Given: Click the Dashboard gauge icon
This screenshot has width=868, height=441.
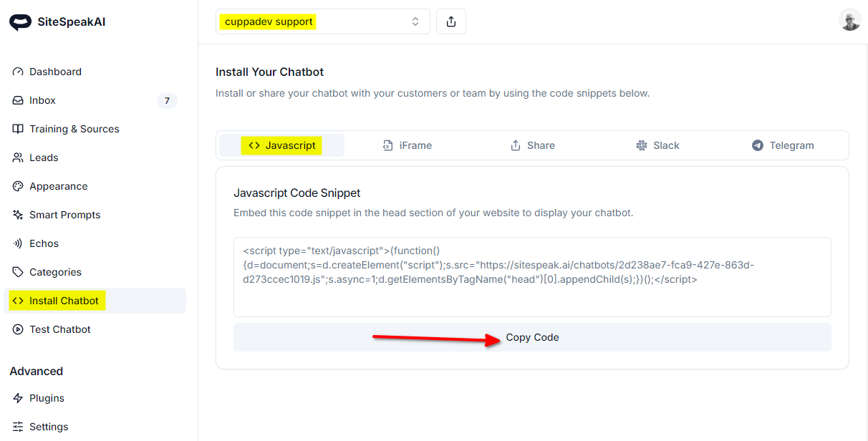Looking at the screenshot, I should tap(18, 72).
